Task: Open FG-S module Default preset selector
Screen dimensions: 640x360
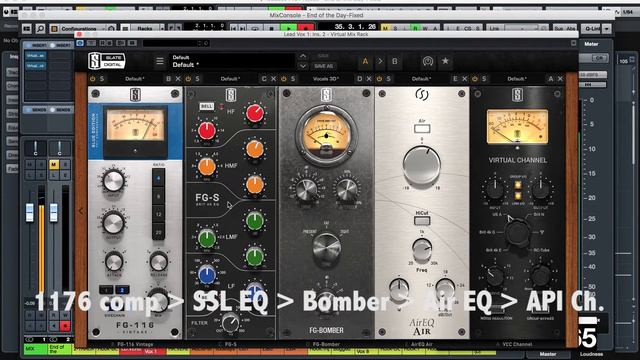Action: pyautogui.click(x=230, y=79)
